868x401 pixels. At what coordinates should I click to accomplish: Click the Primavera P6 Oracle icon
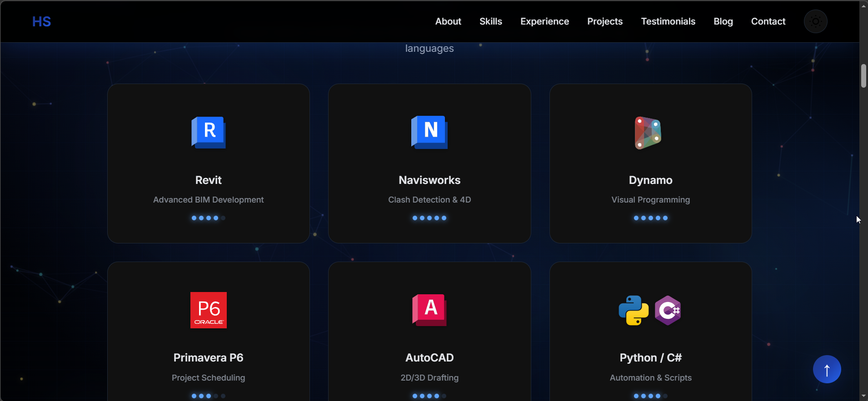209,310
